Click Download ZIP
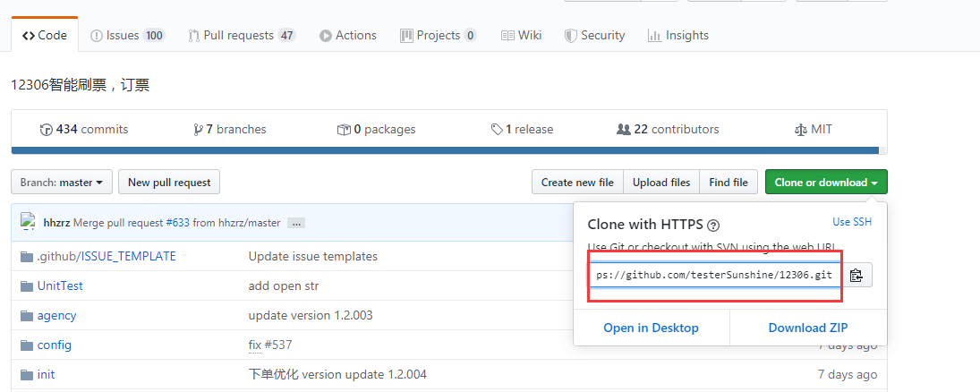The image size is (980, 392). pos(808,328)
